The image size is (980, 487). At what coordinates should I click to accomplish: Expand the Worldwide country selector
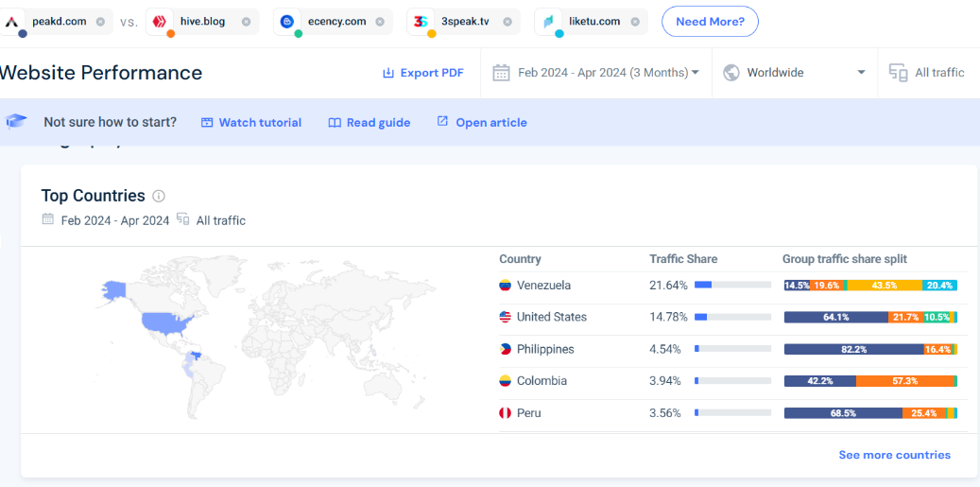click(795, 73)
